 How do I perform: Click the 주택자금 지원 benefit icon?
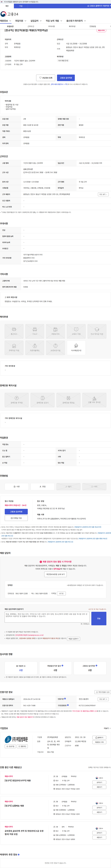click(14, 347)
